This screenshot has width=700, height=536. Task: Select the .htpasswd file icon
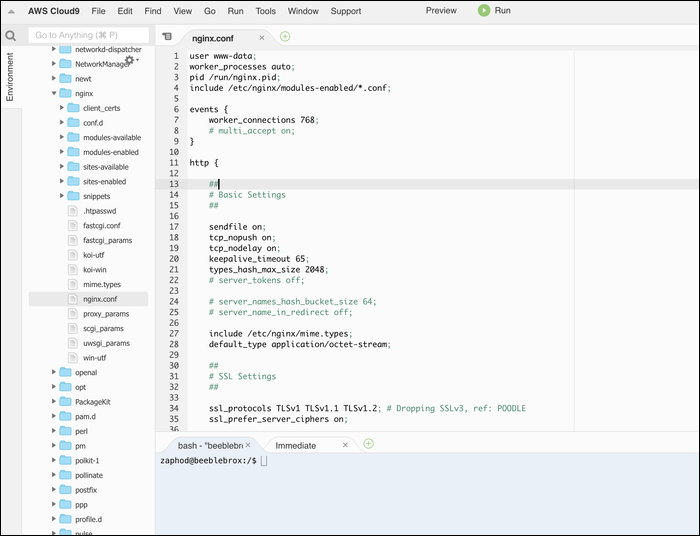[x=72, y=211]
